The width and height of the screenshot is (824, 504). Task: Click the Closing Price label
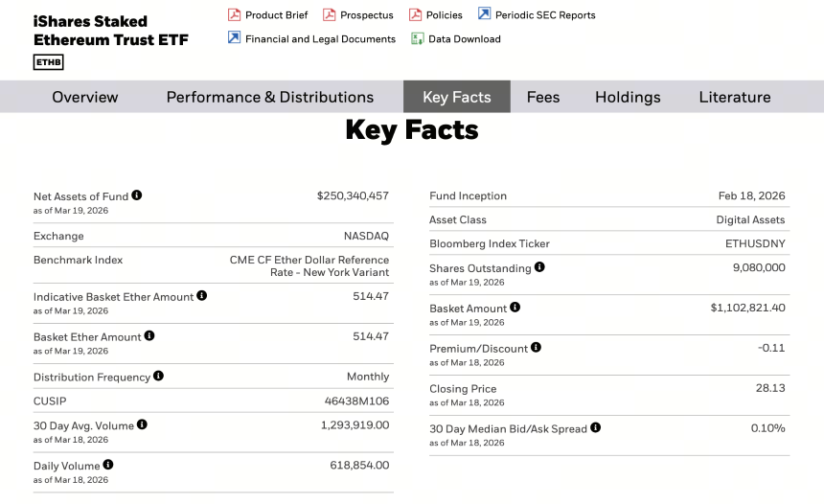(x=463, y=388)
